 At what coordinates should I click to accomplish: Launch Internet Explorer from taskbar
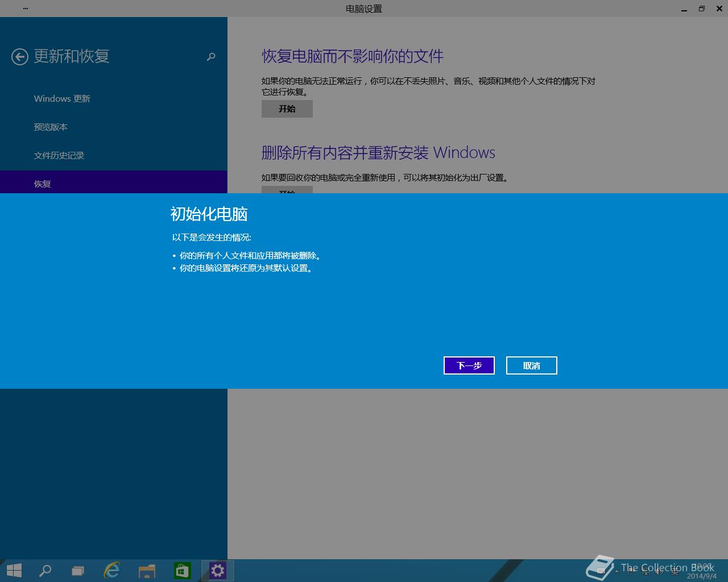point(112,570)
